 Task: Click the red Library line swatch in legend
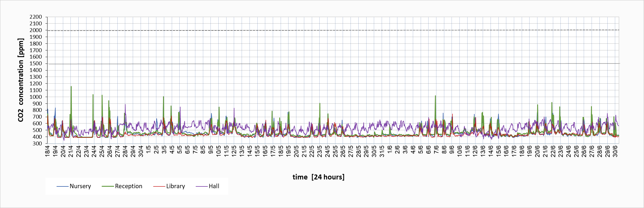[159, 186]
